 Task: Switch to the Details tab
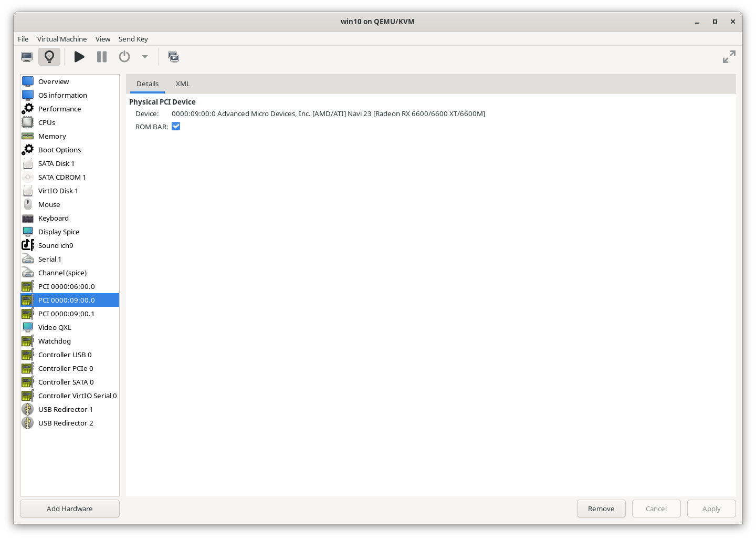(148, 84)
